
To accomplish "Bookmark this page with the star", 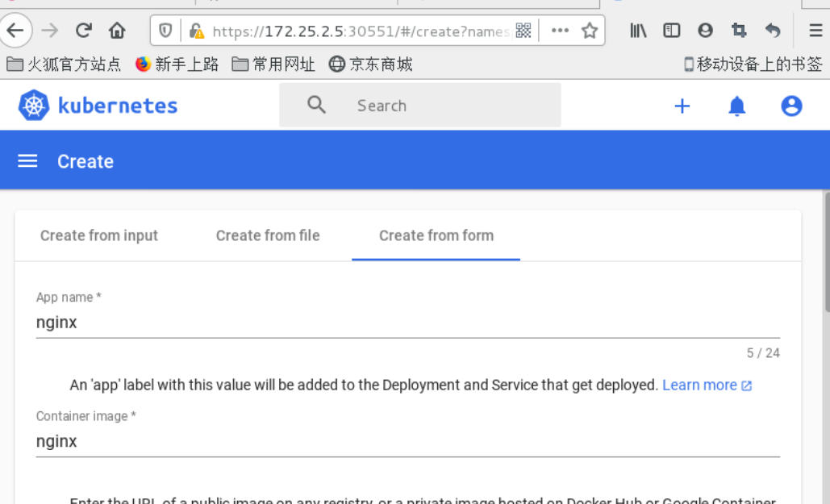I will point(589,31).
